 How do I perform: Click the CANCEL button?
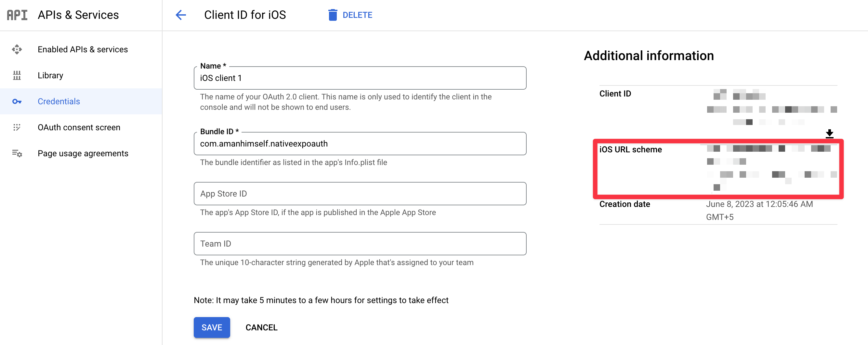coord(261,327)
